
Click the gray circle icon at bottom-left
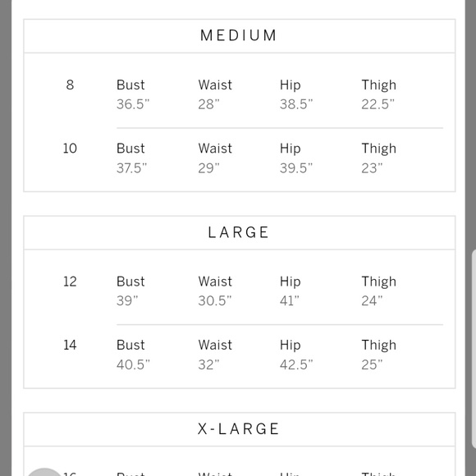[44, 473]
